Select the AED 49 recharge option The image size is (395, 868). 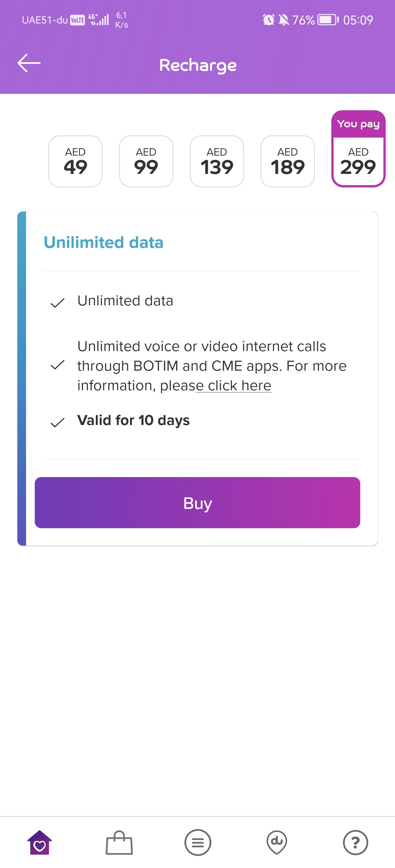click(76, 161)
